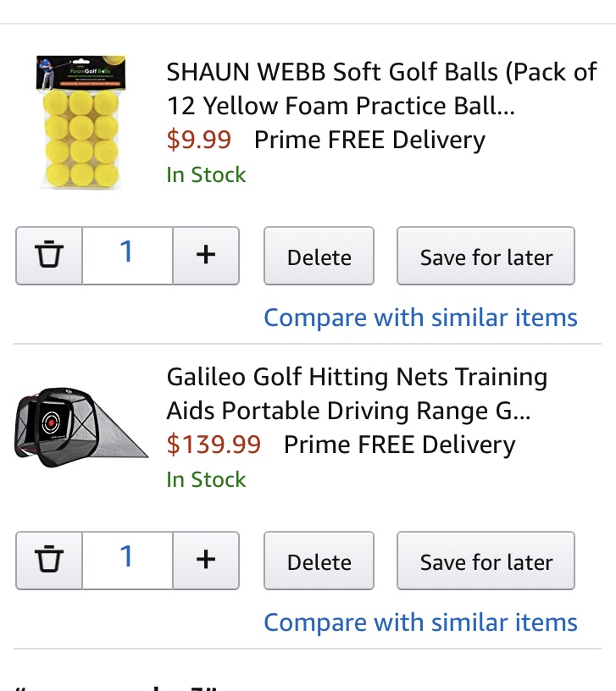Click the trash icon for Galileo hitting net
Viewport: 616px width, 691px height.
tap(49, 560)
